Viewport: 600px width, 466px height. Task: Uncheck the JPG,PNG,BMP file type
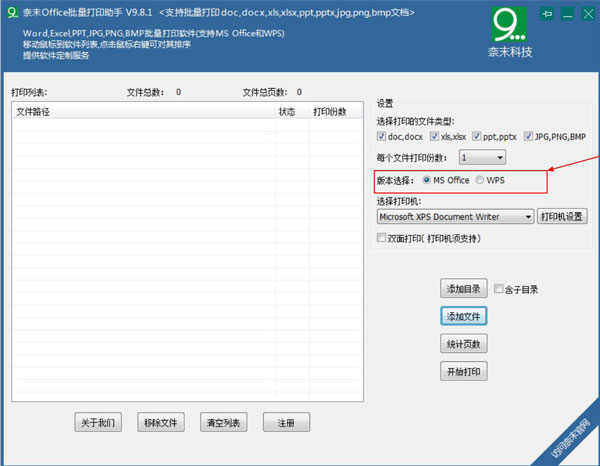(528, 136)
